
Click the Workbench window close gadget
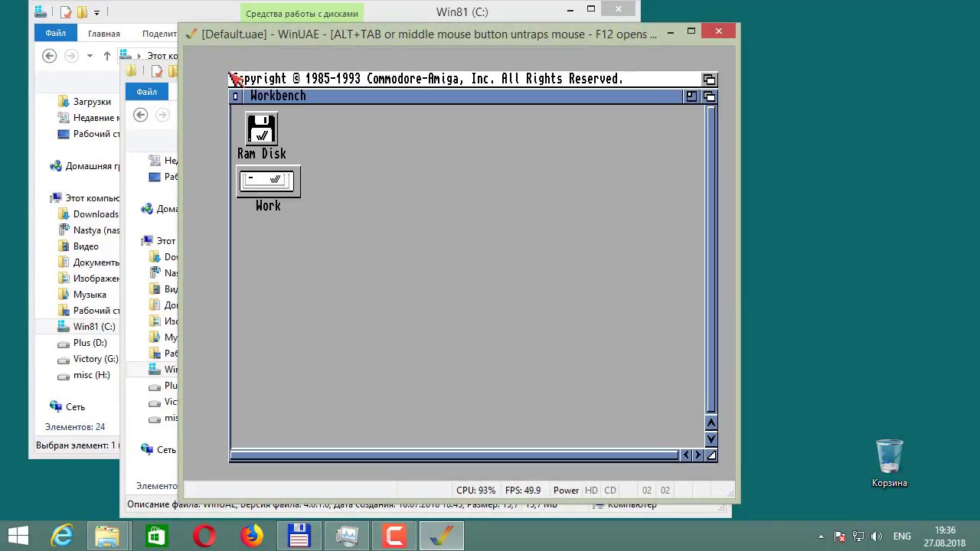click(236, 96)
